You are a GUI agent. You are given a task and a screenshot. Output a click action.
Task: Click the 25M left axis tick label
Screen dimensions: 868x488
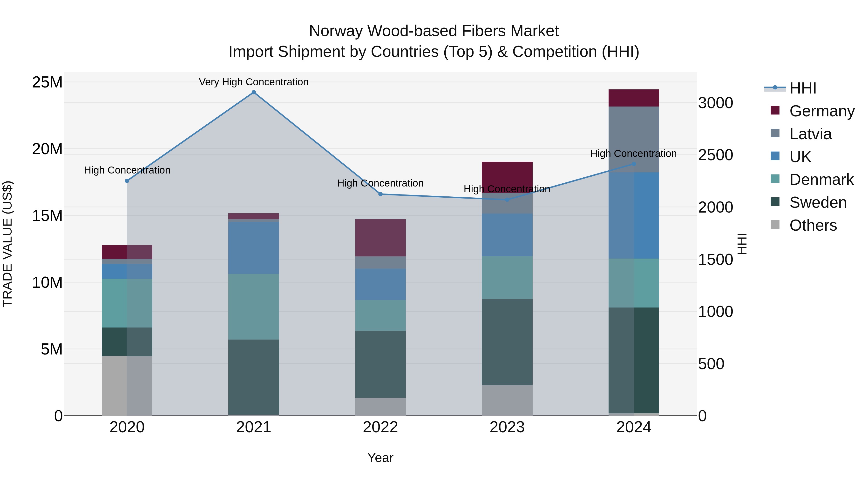47,82
